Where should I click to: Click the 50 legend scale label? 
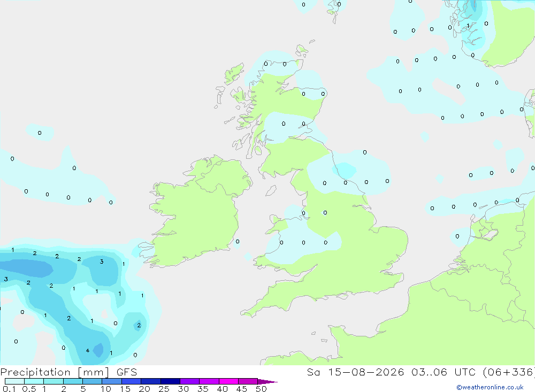point(261,389)
